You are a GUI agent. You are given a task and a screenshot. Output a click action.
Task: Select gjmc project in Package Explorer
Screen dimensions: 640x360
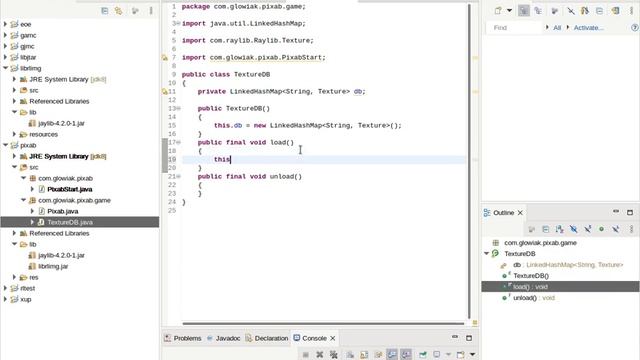[x=27, y=47]
